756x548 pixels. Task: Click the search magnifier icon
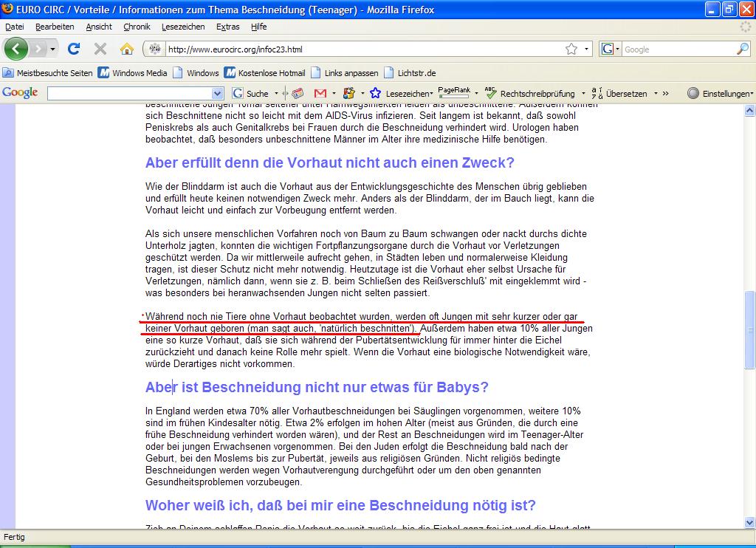(743, 49)
